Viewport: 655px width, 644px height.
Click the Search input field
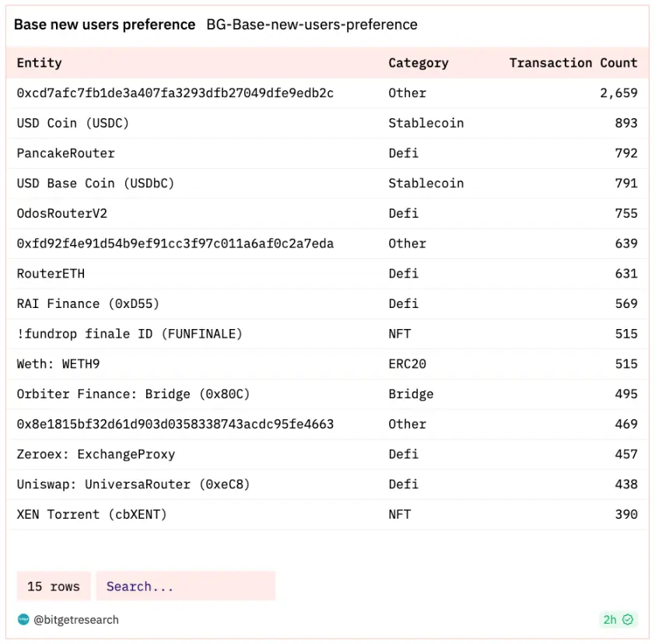185,586
